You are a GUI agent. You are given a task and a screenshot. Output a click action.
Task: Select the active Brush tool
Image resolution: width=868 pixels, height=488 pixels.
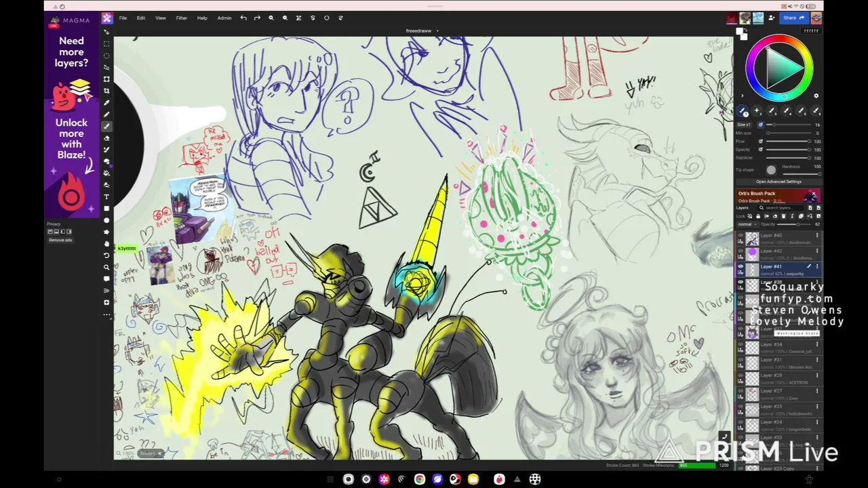106,126
